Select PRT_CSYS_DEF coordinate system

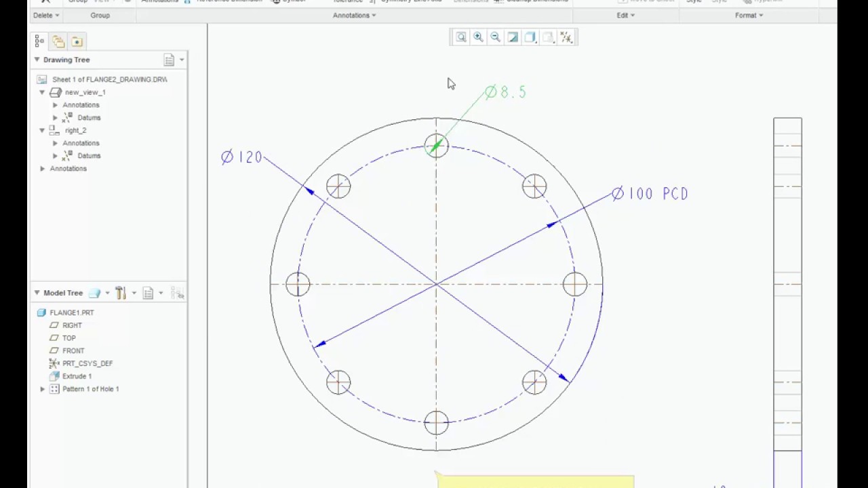tap(87, 363)
